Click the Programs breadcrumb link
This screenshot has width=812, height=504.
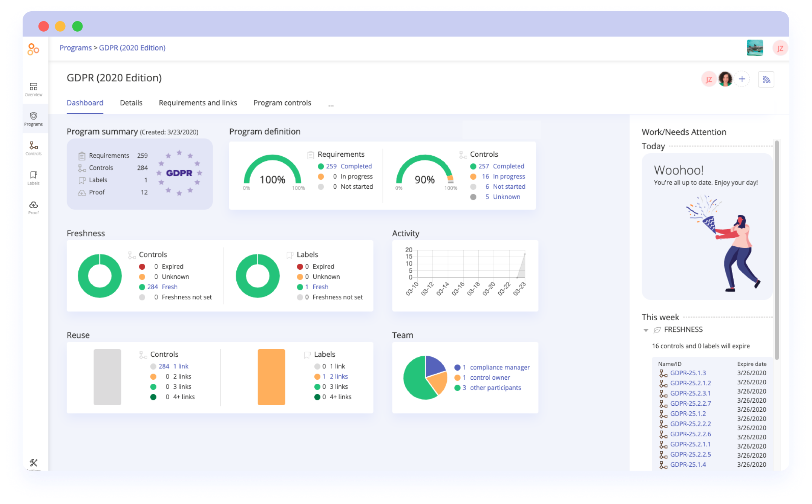tap(75, 48)
